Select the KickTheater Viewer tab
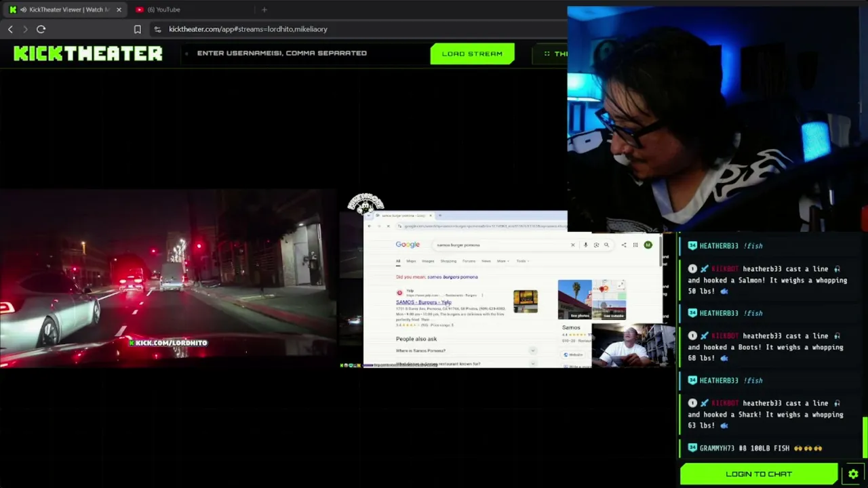The width and height of the screenshot is (868, 488). [x=66, y=9]
